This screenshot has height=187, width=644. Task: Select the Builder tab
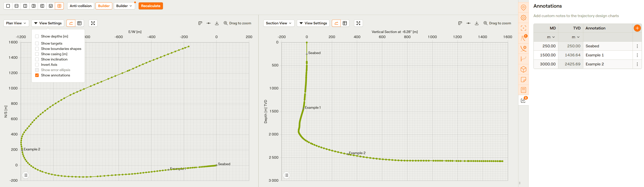click(104, 6)
